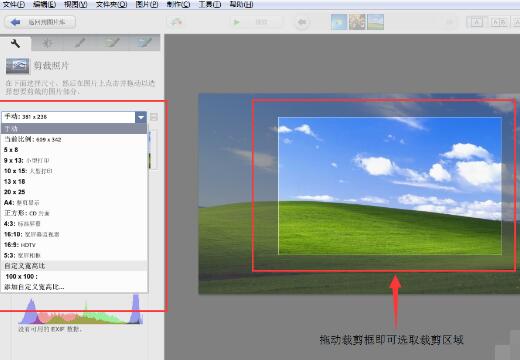Select the fifth effects tab

144,43
